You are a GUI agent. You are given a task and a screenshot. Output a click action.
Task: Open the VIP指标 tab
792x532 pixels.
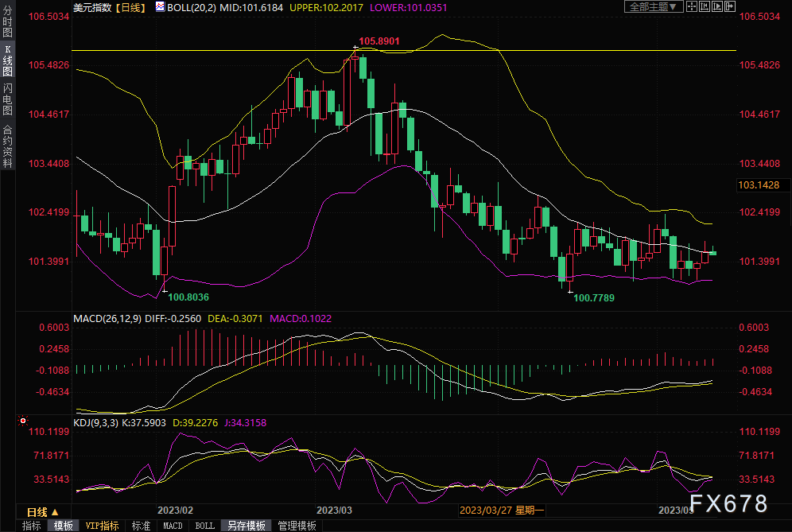[x=102, y=526]
